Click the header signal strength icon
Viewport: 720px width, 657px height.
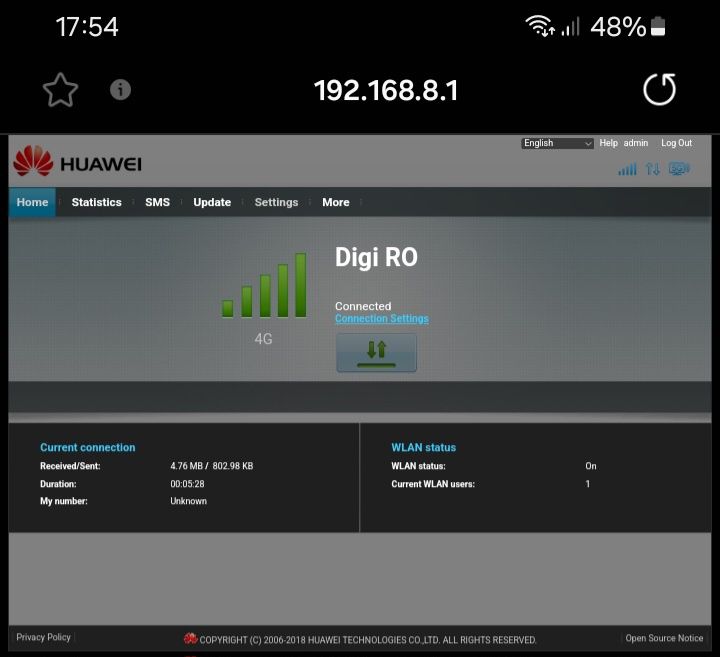click(627, 169)
